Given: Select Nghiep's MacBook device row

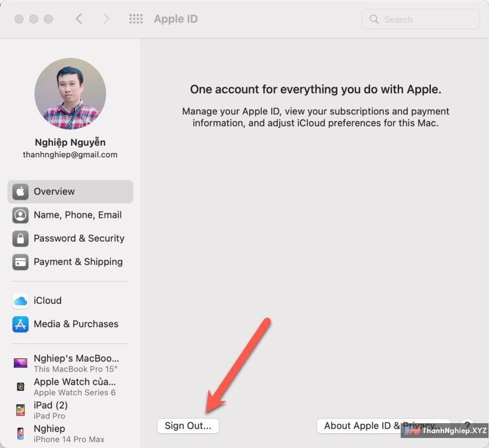Looking at the screenshot, I should pos(70,363).
